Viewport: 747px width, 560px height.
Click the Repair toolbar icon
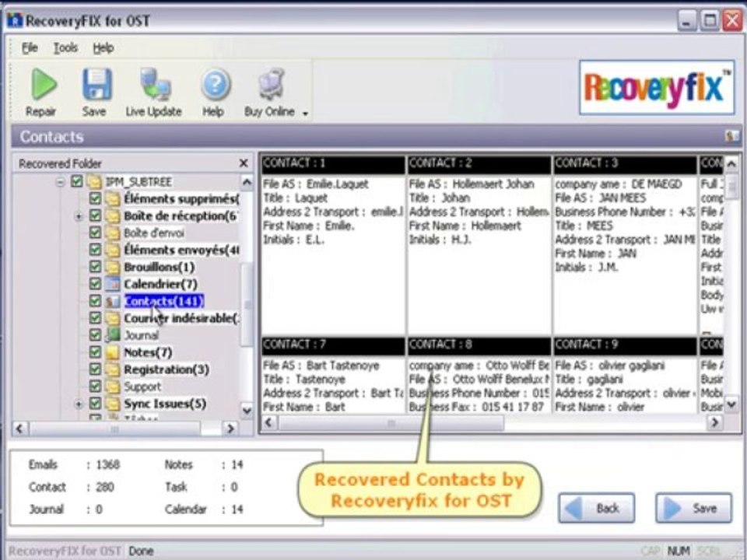click(43, 84)
